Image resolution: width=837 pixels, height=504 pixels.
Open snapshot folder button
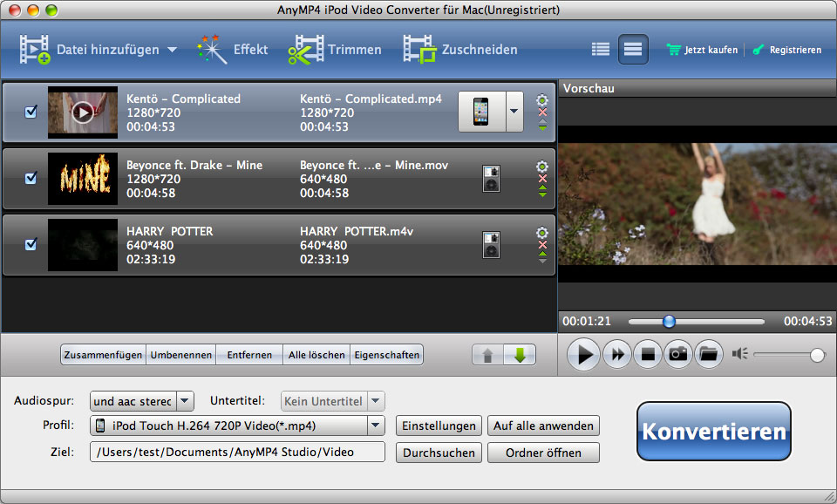(709, 354)
